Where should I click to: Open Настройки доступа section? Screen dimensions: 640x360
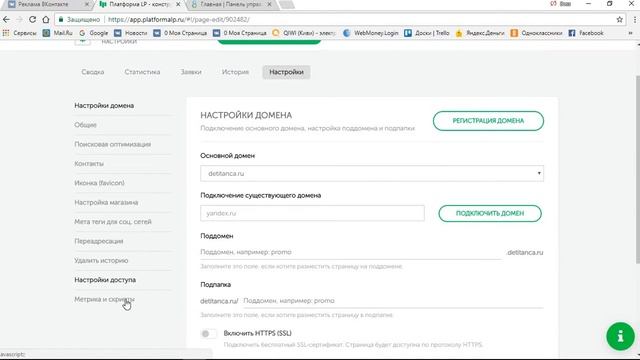coord(105,280)
